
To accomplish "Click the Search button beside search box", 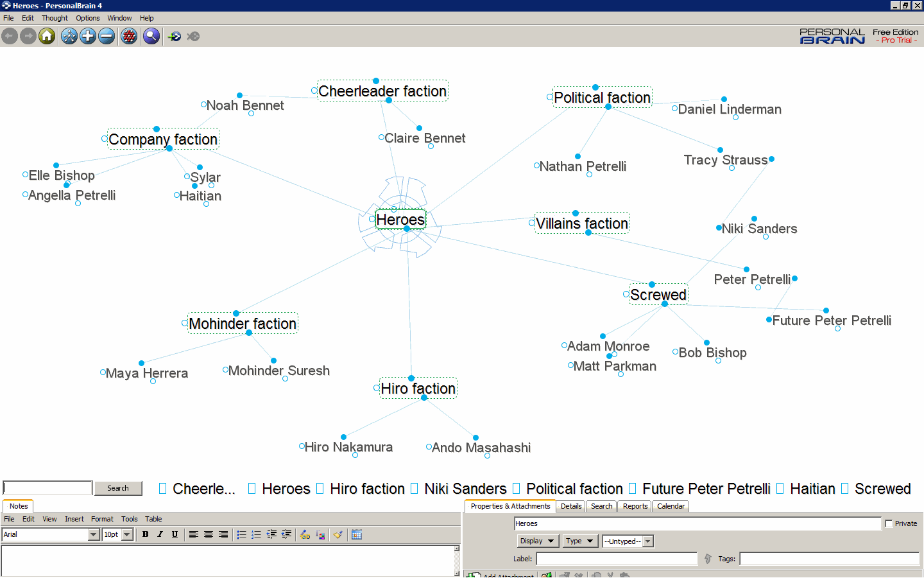I will [x=118, y=488].
